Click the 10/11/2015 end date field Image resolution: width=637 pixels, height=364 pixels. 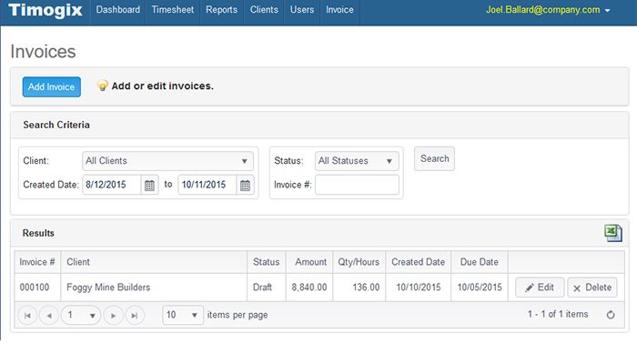click(207, 185)
